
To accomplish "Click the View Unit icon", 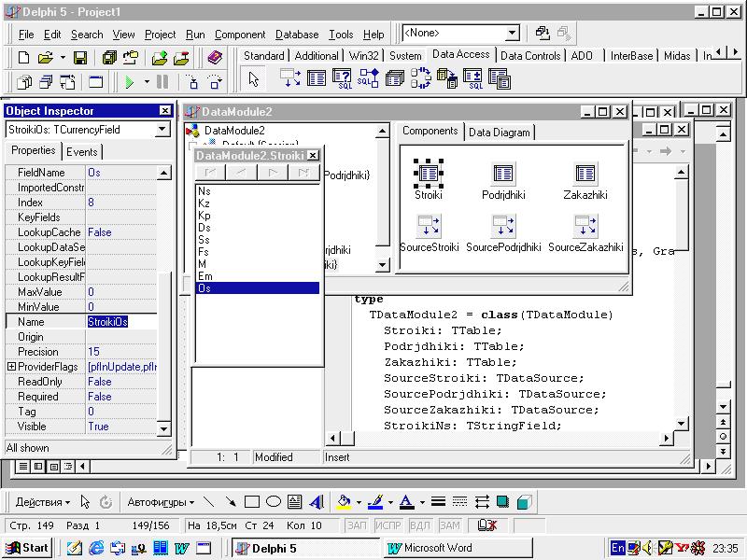I will (x=24, y=82).
